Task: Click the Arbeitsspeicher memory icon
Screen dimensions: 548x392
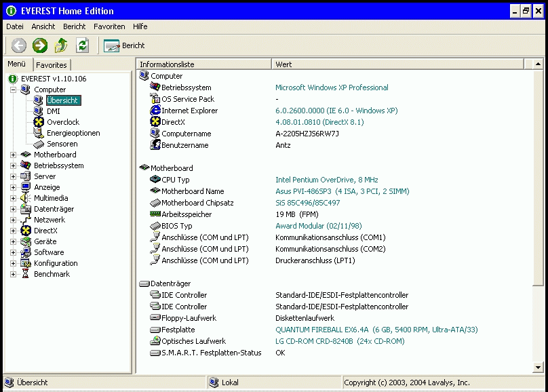Action: click(155, 214)
